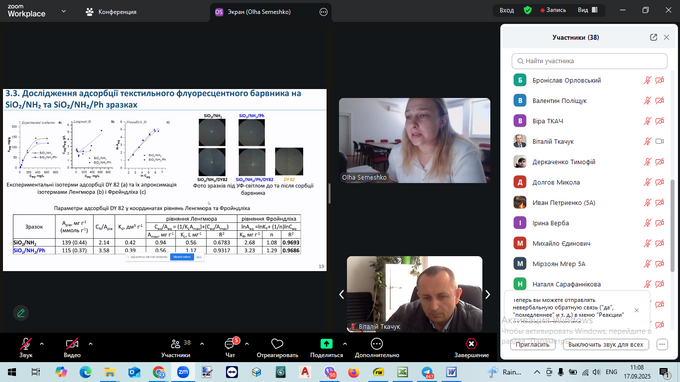Click the Find participant search field
Screen dimensions: 680x382
pos(589,61)
